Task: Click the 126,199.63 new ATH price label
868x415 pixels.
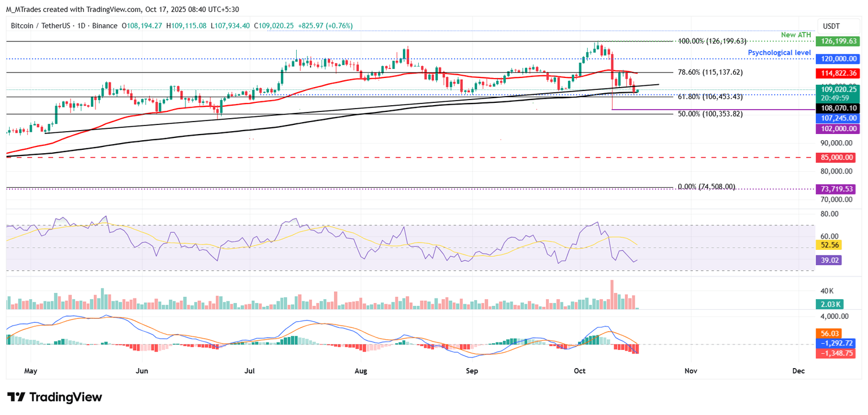Action: (x=838, y=41)
